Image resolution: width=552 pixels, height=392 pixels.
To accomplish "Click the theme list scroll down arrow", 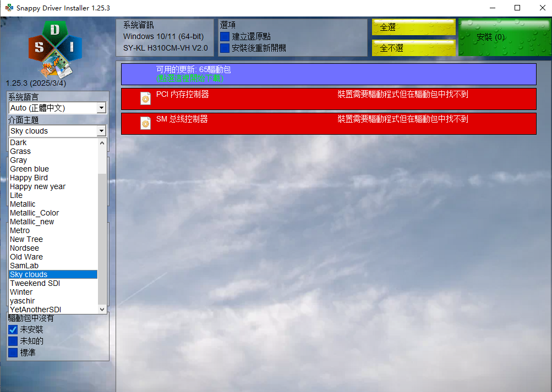I will coord(102,310).
